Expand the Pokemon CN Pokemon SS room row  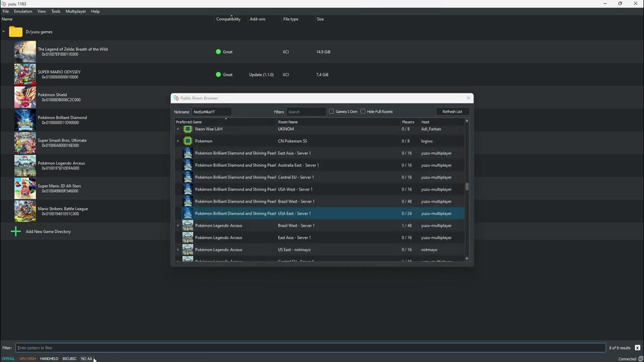tap(178, 141)
